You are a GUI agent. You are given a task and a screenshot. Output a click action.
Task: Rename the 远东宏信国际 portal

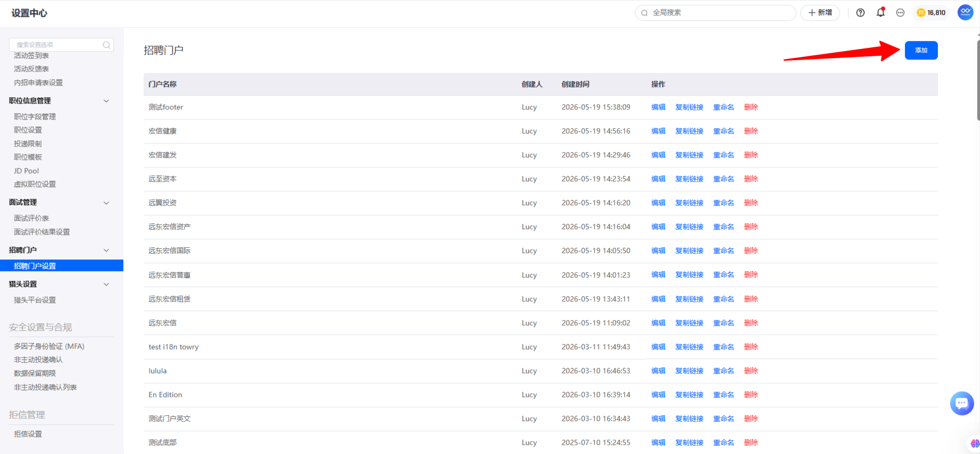724,251
